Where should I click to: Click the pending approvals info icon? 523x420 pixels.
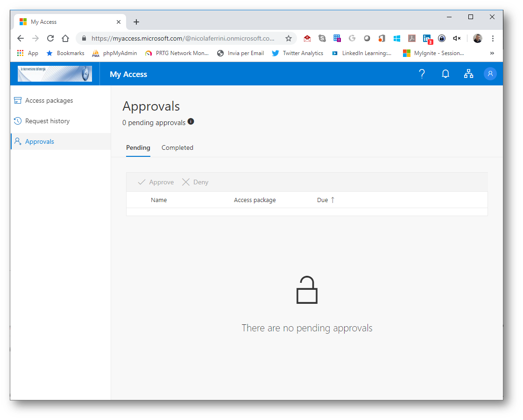click(x=191, y=122)
